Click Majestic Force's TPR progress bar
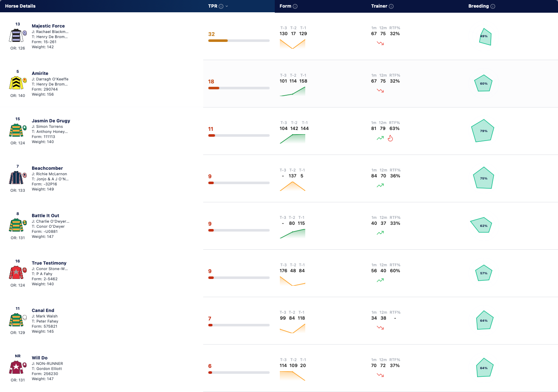 [x=239, y=41]
